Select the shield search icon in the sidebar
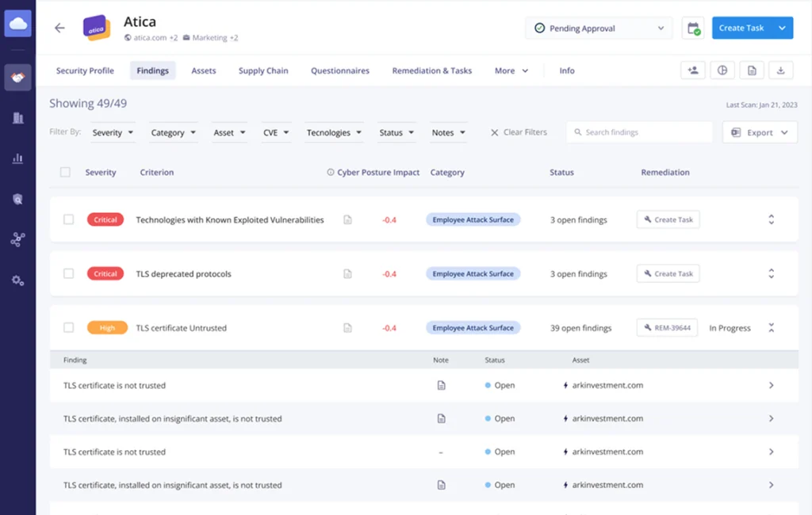This screenshot has width=812, height=515. pyautogui.click(x=17, y=199)
